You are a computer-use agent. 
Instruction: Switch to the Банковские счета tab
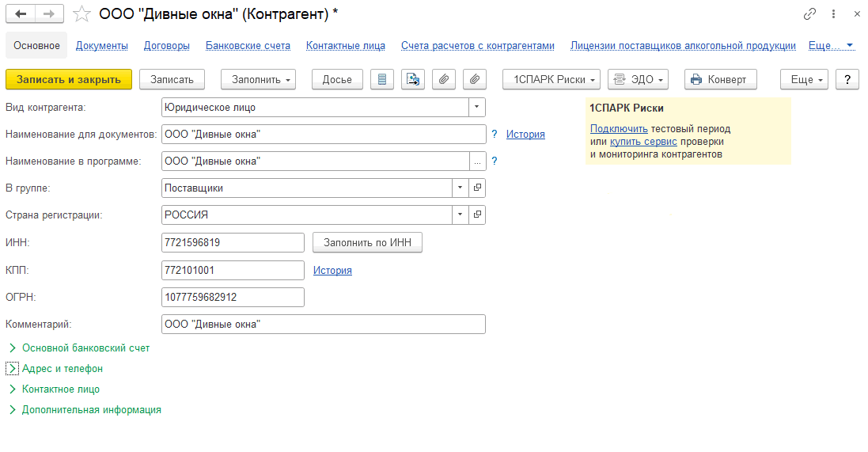[x=248, y=46]
